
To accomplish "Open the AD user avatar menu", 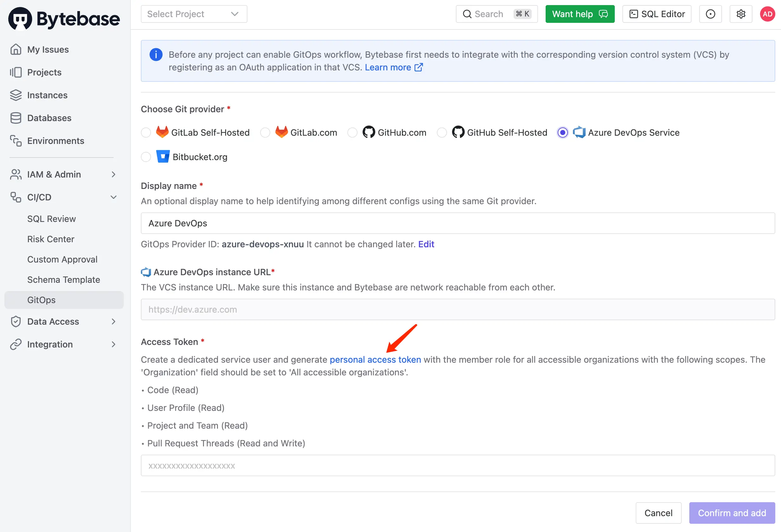I will 768,14.
